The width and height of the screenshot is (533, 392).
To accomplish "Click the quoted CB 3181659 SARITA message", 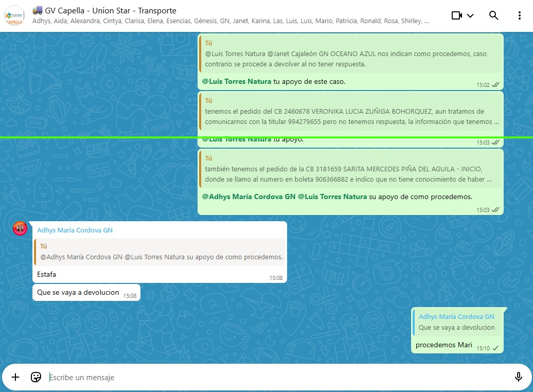I will pyautogui.click(x=348, y=169).
